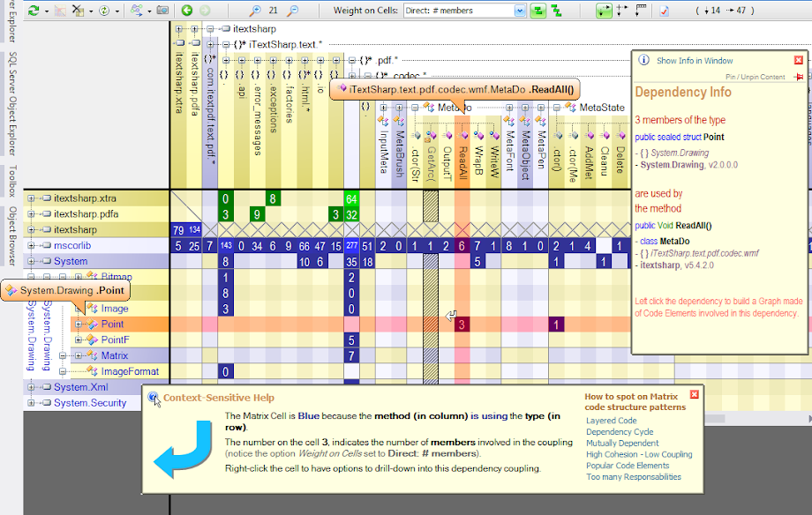Close the Context-Sensitive Help panel

pos(695,395)
